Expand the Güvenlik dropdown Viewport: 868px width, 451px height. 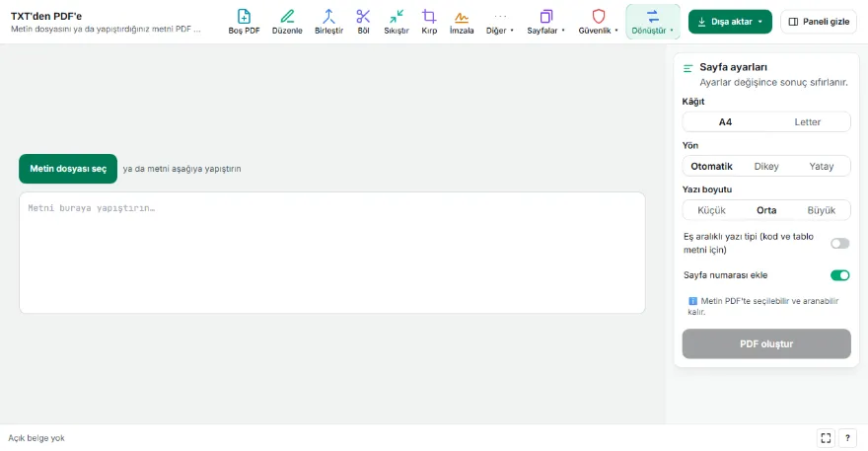[599, 22]
